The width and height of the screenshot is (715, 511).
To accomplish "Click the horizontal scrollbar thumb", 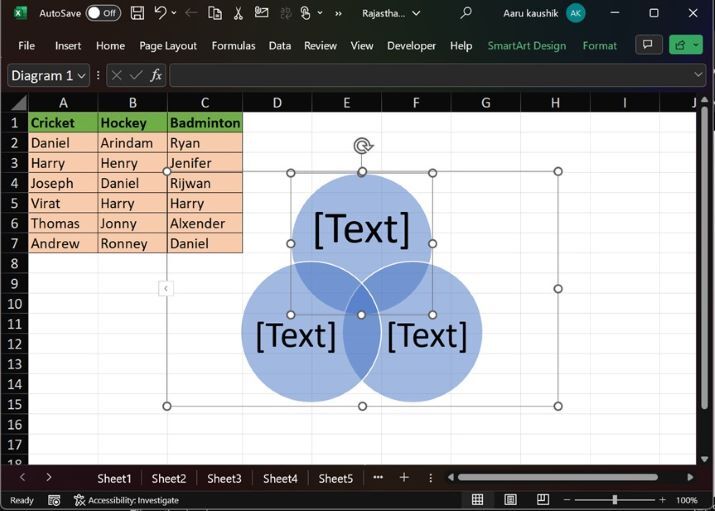I will point(558,477).
